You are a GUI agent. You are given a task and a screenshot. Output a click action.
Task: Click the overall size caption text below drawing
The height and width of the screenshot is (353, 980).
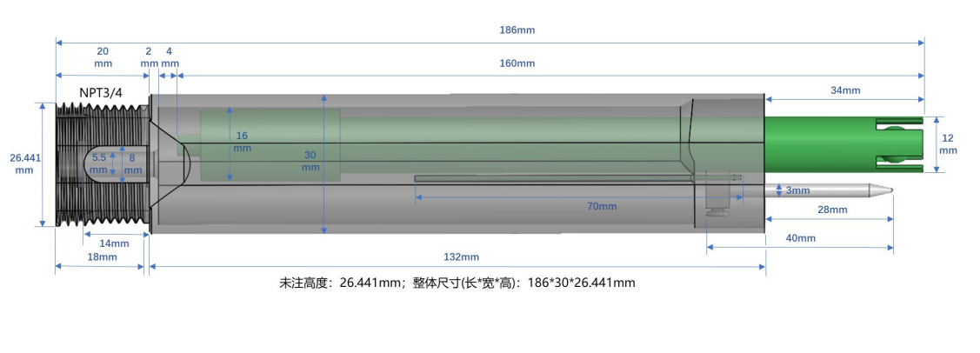(457, 283)
